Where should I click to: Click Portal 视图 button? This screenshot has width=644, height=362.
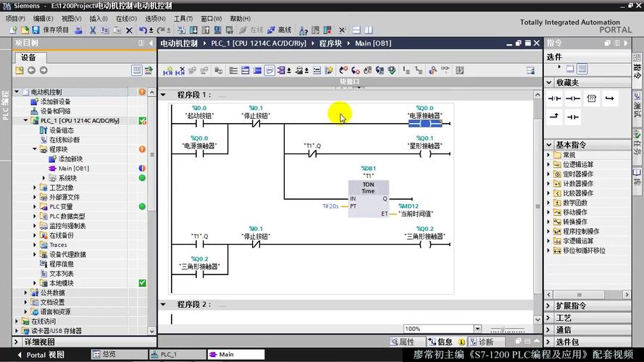(x=41, y=355)
